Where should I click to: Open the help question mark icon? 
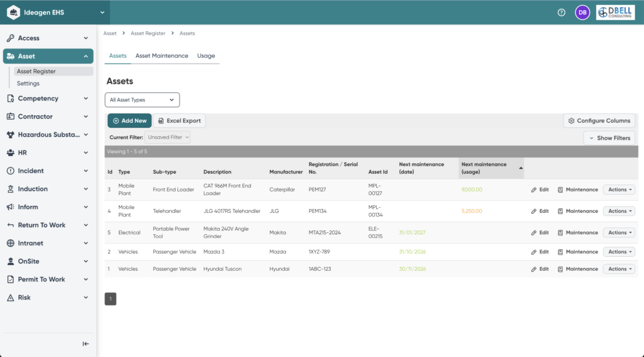click(x=562, y=13)
